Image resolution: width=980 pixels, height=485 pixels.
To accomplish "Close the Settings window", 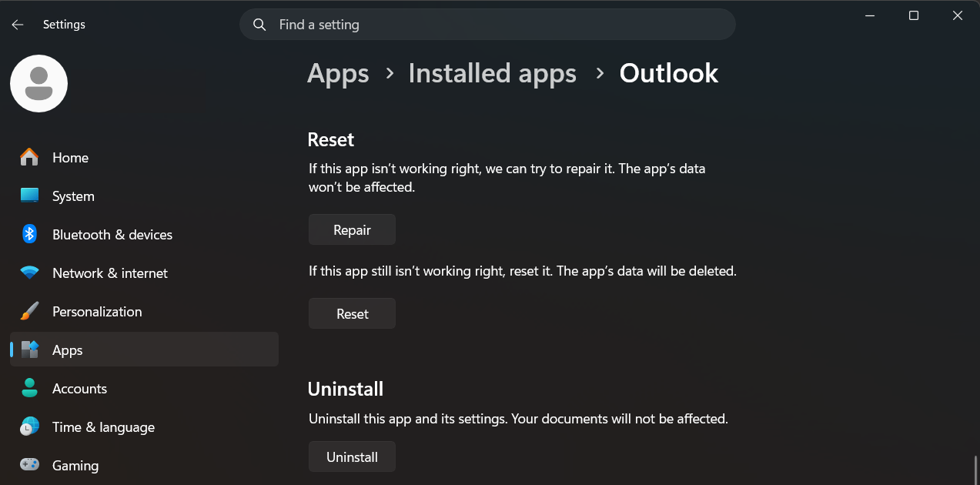I will [958, 15].
